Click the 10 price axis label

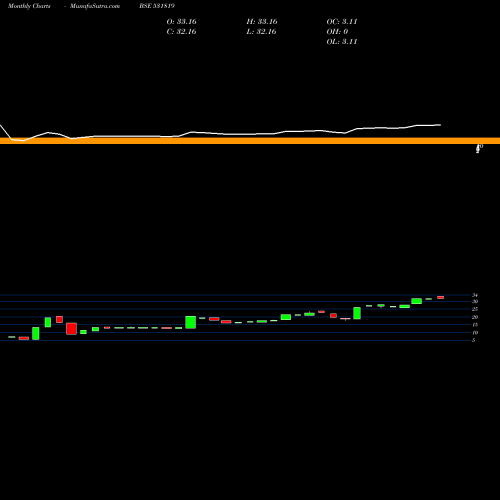point(475,333)
